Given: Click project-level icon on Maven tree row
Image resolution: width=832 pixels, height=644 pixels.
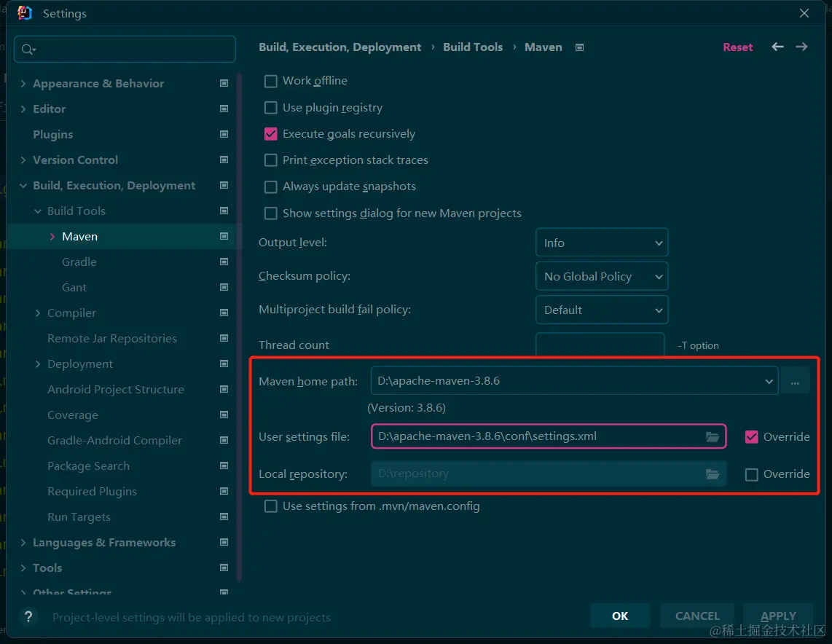Looking at the screenshot, I should point(224,236).
